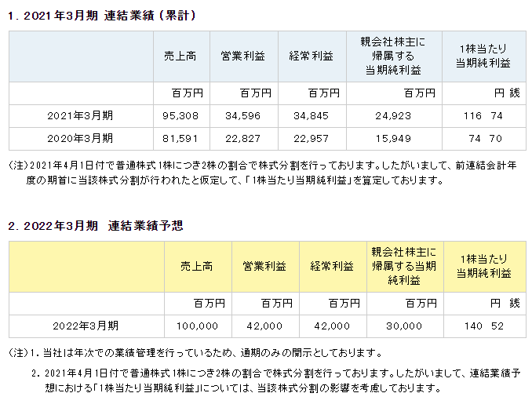
Task: Click sales value 95,308
Action: [x=180, y=116]
